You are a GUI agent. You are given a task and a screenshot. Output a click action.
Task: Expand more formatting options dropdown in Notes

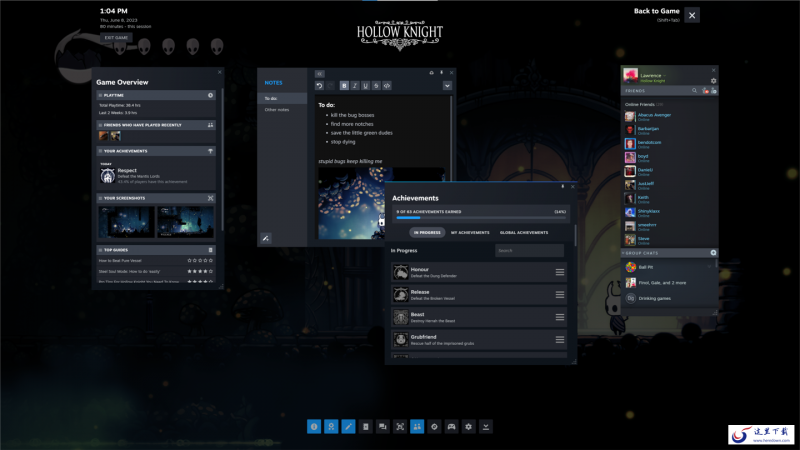click(x=447, y=86)
